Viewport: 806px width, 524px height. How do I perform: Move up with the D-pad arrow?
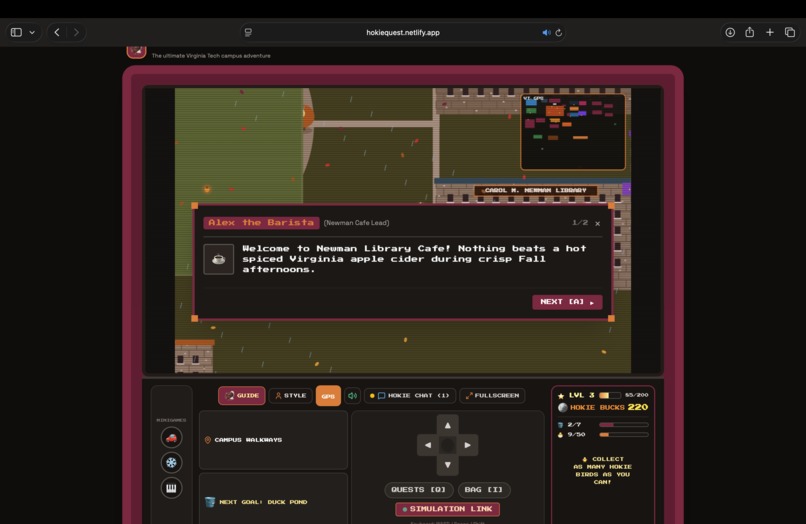tap(448, 425)
